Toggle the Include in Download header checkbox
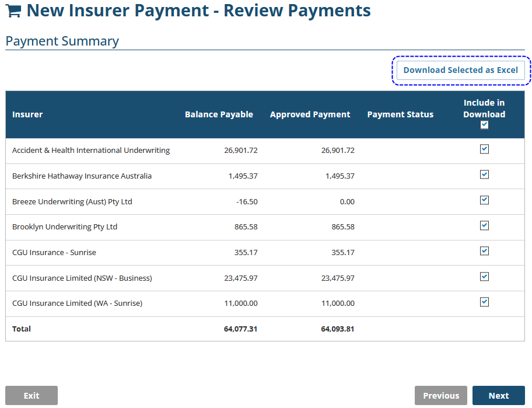Image resolution: width=532 pixels, height=408 pixels. click(484, 125)
